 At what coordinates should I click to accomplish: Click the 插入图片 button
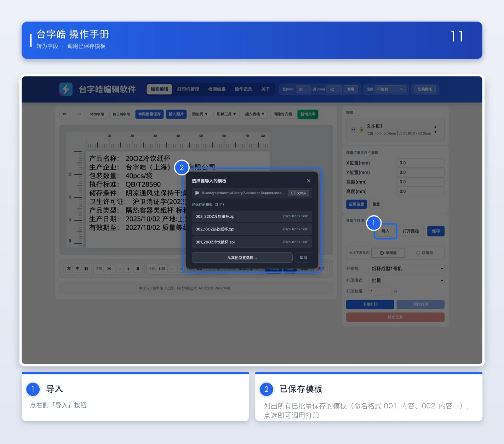click(x=176, y=114)
